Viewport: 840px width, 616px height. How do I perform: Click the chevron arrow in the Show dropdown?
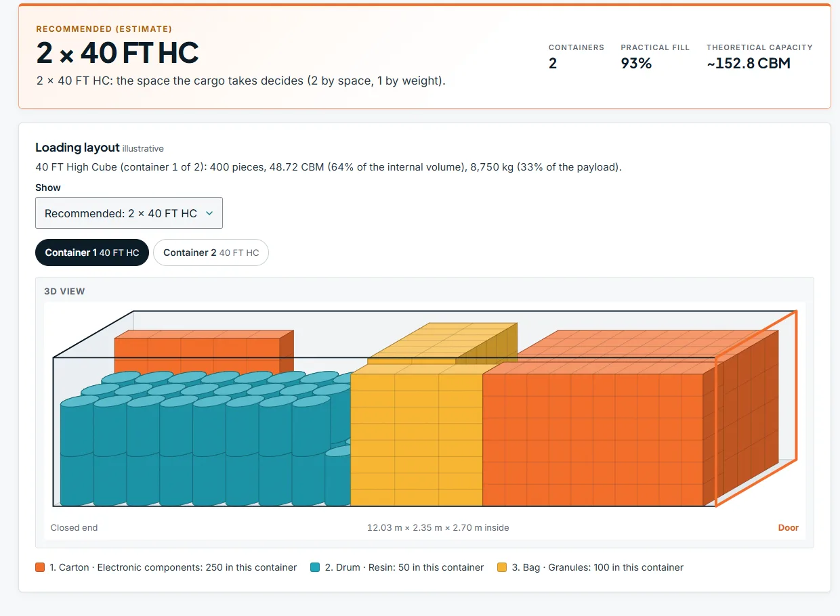point(209,213)
